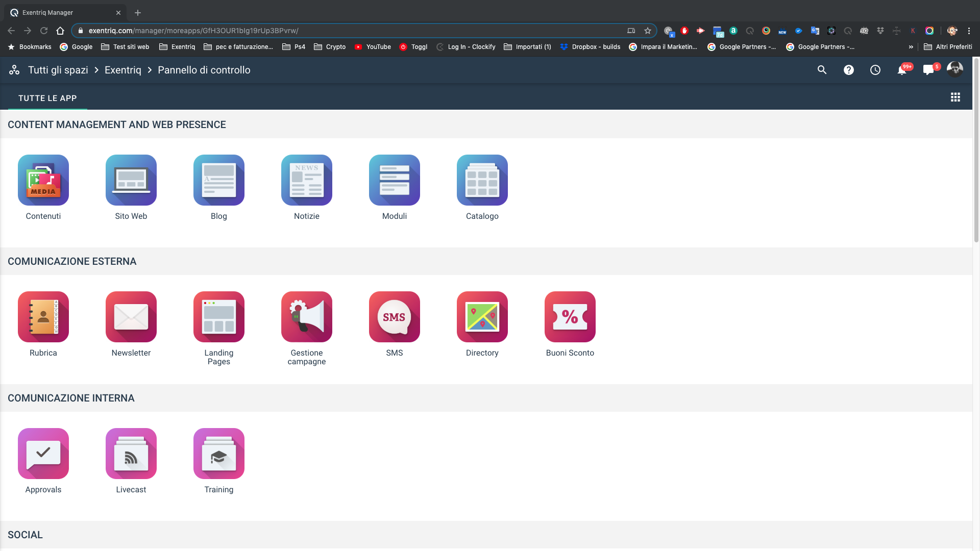Open the Notizie news app

pyautogui.click(x=307, y=180)
